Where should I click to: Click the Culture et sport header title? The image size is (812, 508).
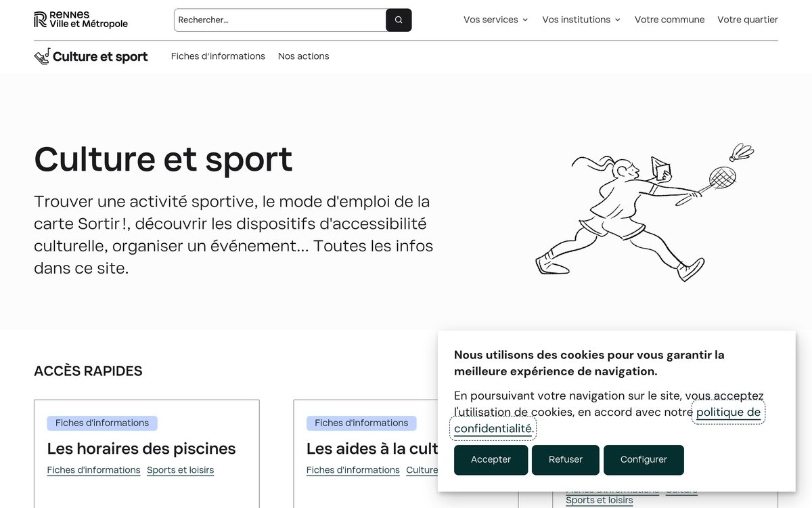(100, 57)
